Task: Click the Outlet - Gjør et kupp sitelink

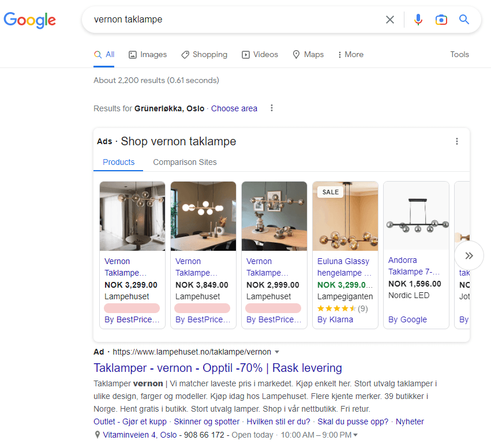Action: tap(130, 421)
